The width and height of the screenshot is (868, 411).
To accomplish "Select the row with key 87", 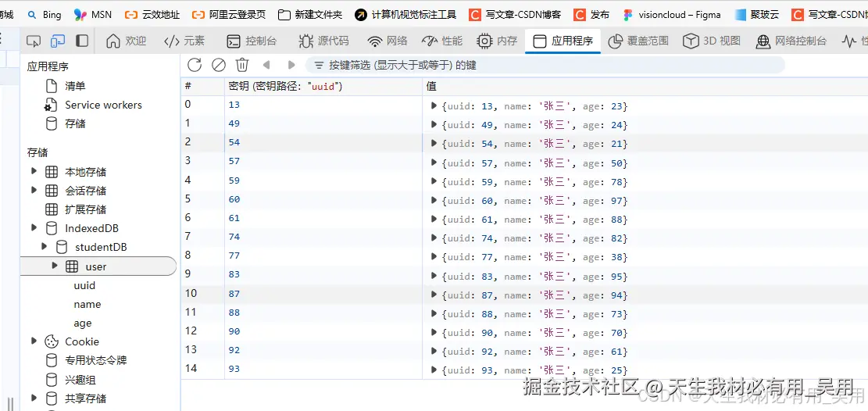I will pyautogui.click(x=524, y=294).
